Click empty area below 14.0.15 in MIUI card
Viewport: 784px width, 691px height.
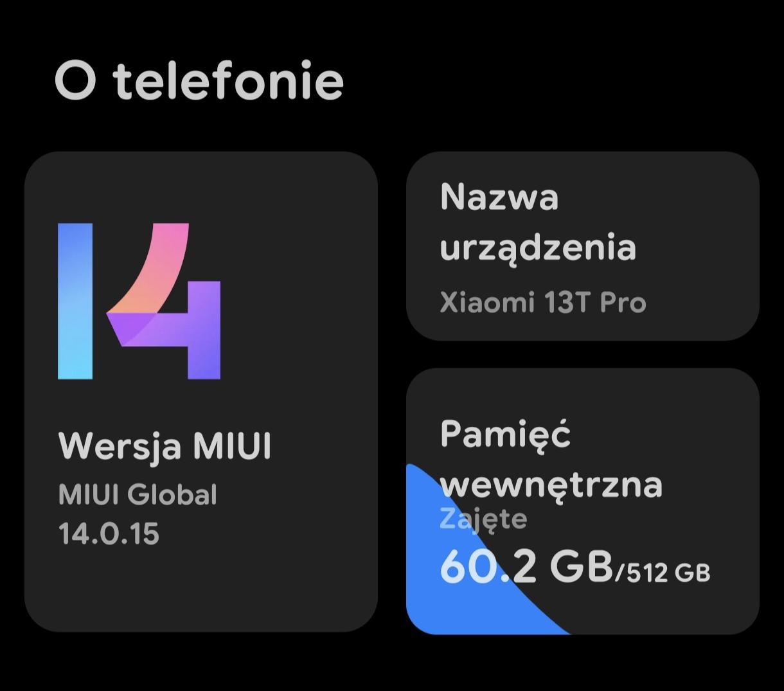[199, 591]
